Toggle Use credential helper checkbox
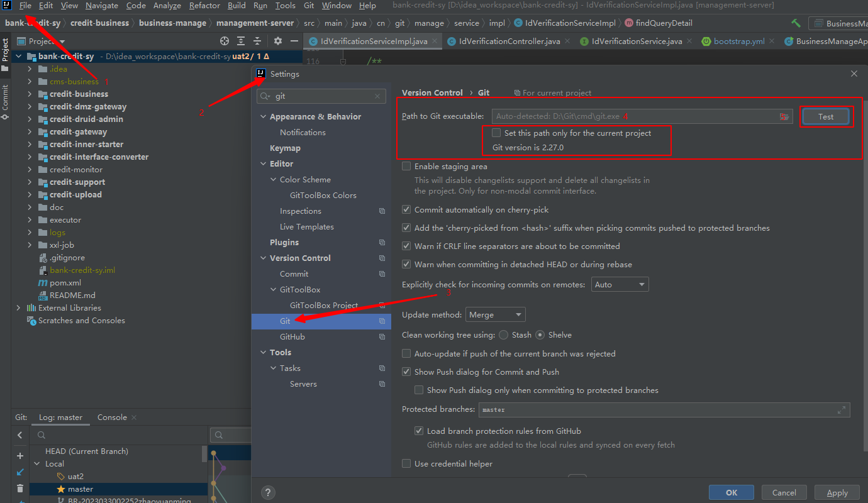Screen dimensions: 868x503 407,464
